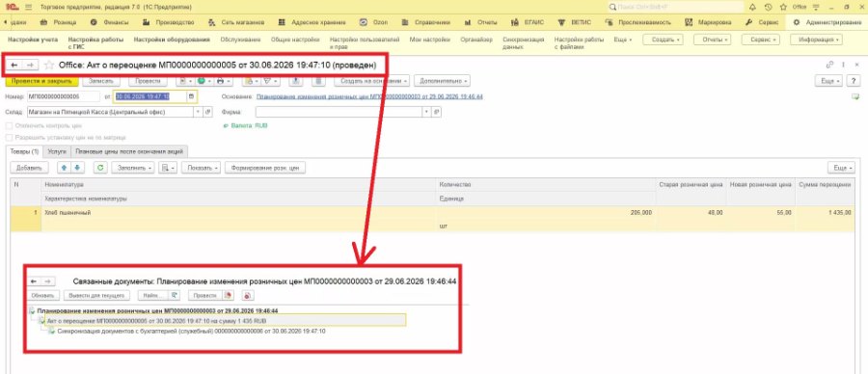Open favorites star in the title bar
The width and height of the screenshot is (868, 374).
pyautogui.click(x=783, y=7)
